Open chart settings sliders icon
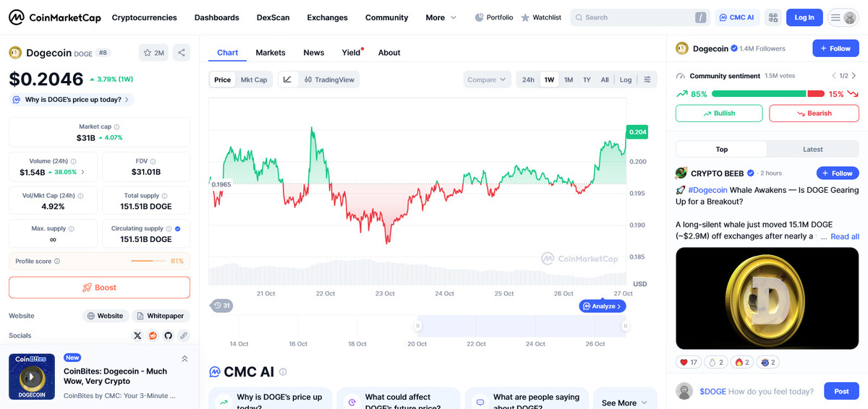This screenshot has width=868, height=409. coord(647,79)
